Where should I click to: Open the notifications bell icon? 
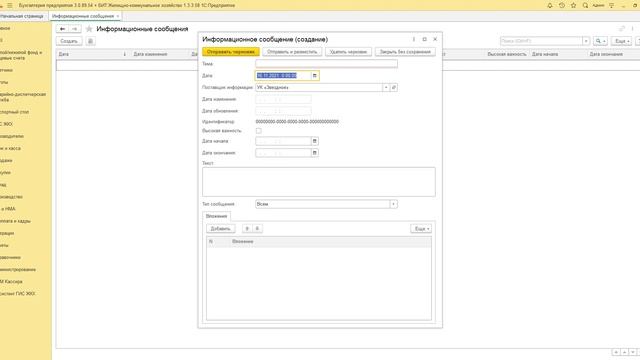550,5
